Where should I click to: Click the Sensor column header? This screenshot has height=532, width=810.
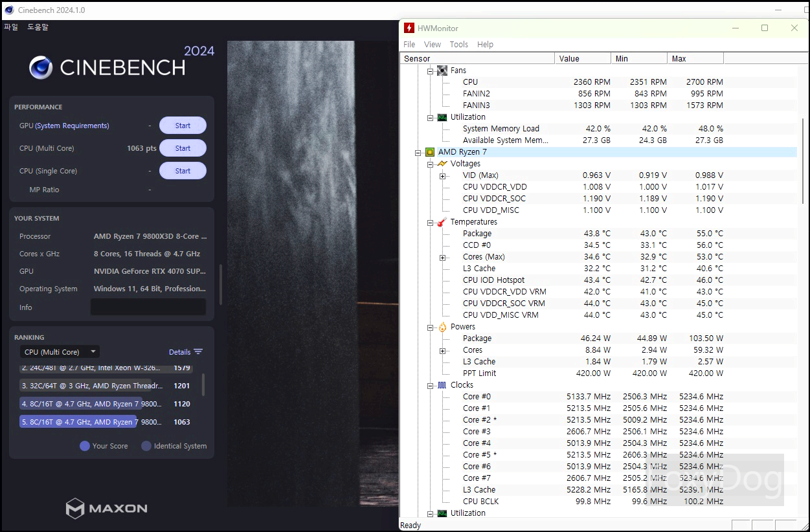[477, 58]
